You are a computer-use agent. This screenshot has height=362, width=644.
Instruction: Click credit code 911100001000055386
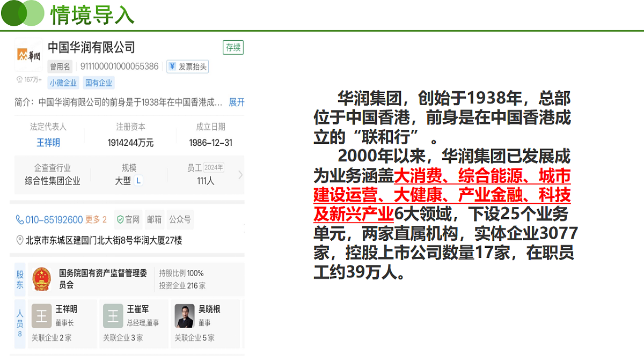point(119,67)
